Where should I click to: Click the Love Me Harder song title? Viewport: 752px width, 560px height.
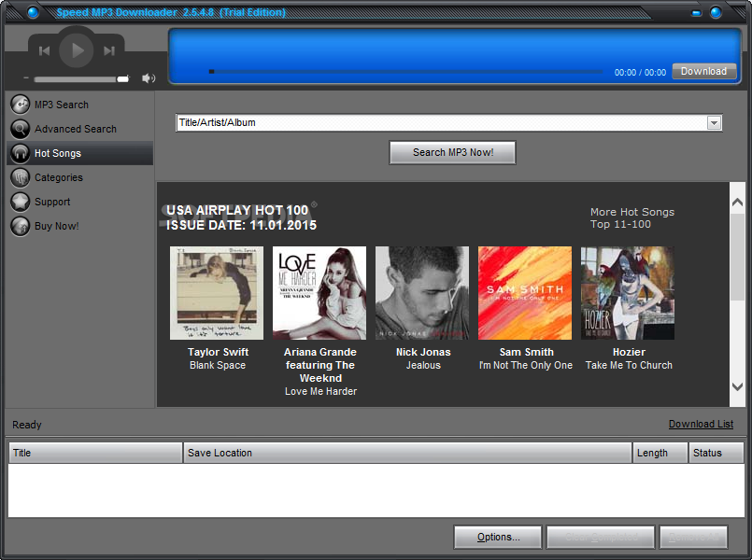pos(320,391)
